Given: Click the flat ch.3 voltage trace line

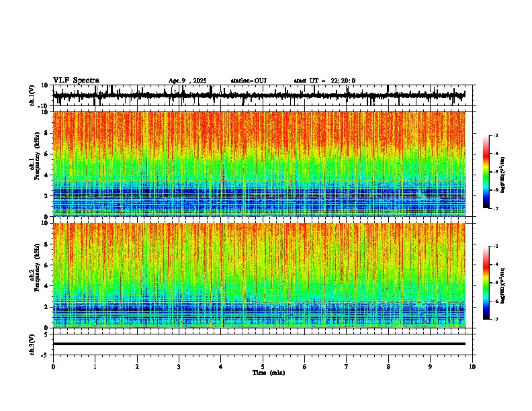Looking at the screenshot, I should [259, 344].
